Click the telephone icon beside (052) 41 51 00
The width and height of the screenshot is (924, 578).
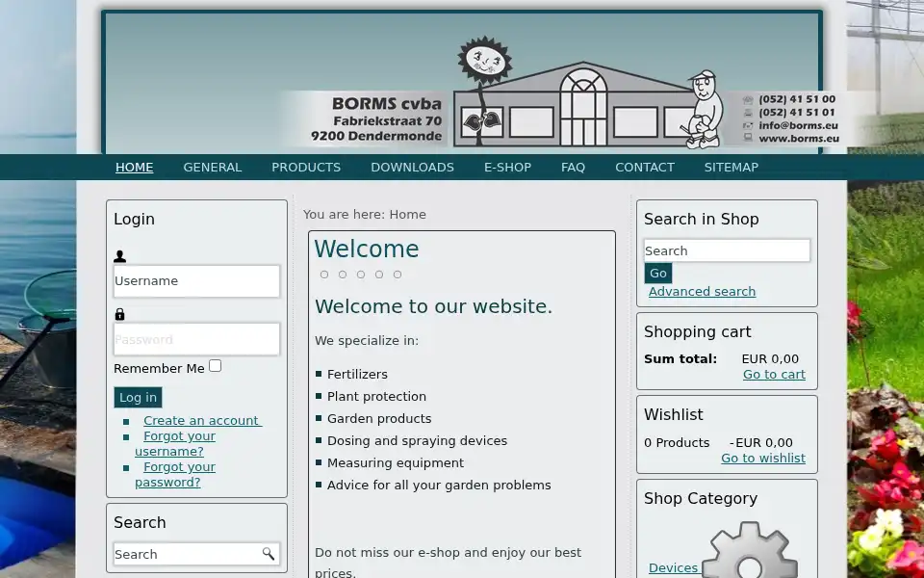click(x=748, y=99)
